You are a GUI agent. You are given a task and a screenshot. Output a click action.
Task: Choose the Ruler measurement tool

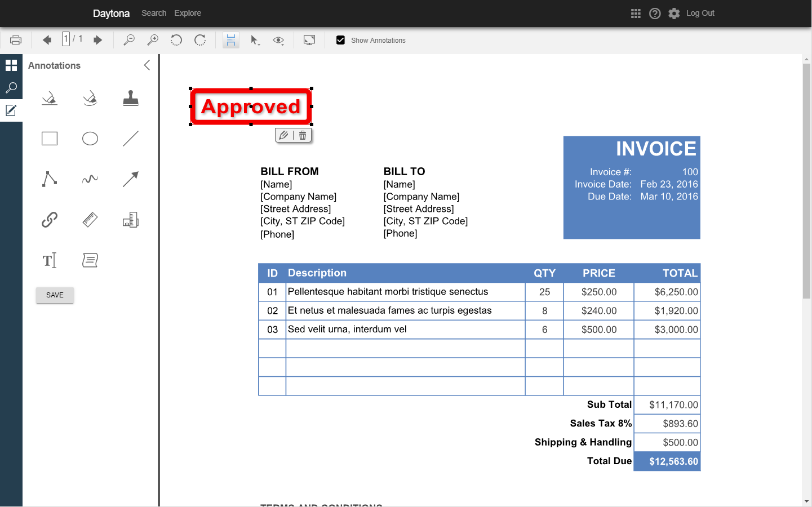(90, 220)
